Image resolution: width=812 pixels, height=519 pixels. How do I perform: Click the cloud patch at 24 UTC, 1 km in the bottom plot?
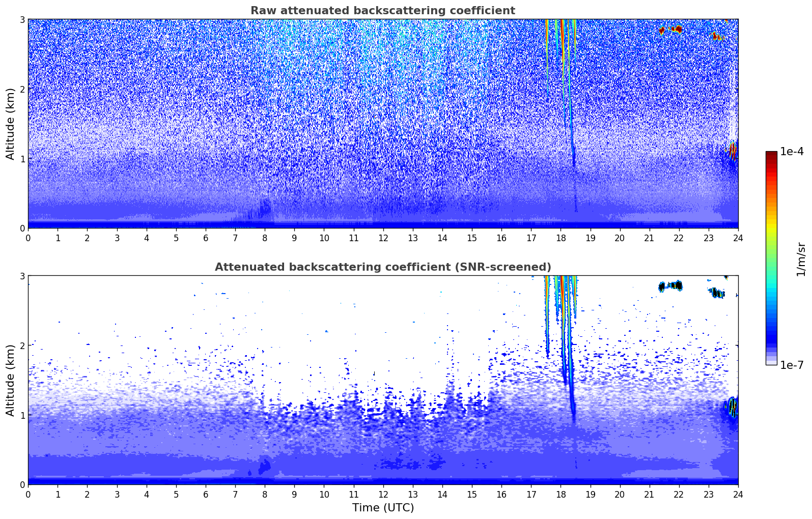tap(732, 407)
